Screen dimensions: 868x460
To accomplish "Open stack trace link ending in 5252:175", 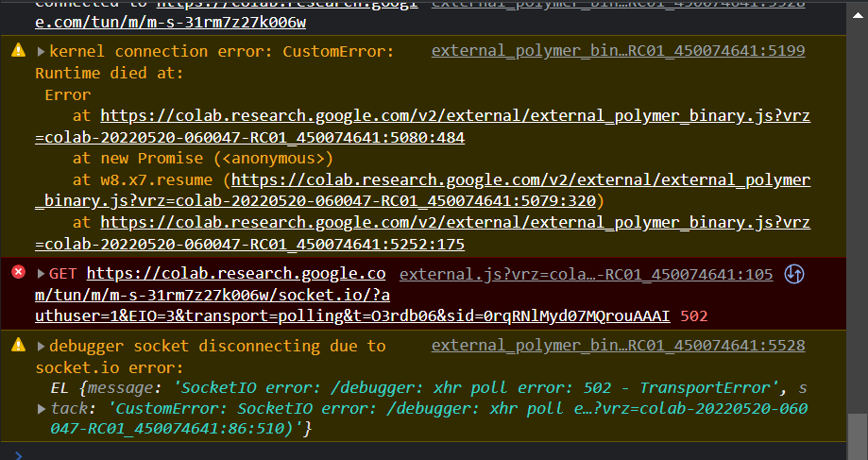I will tap(422, 233).
